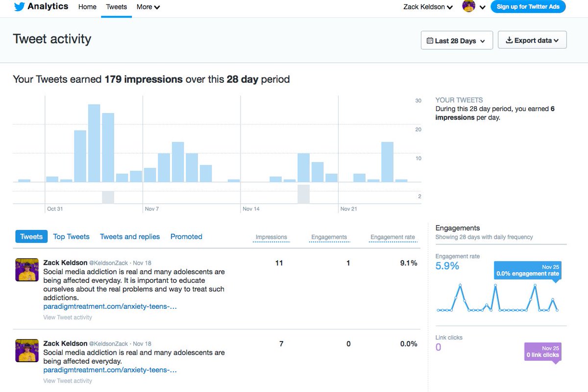
Task: View Tweet activity for first tweet
Action: coord(68,317)
